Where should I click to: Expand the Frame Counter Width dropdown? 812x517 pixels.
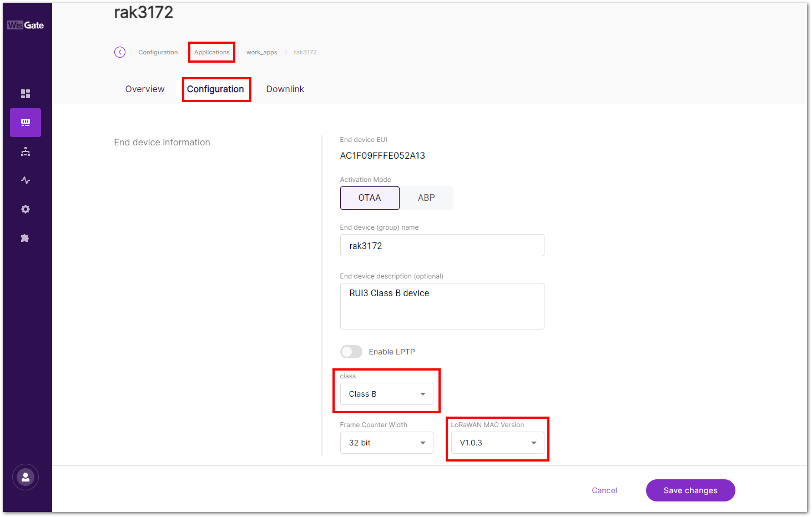pos(386,442)
